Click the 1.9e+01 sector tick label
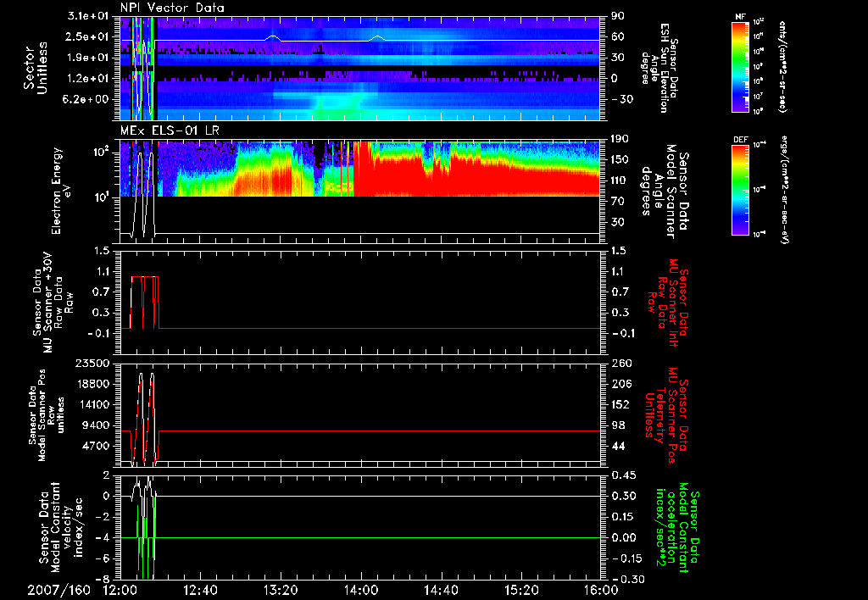 (x=87, y=58)
